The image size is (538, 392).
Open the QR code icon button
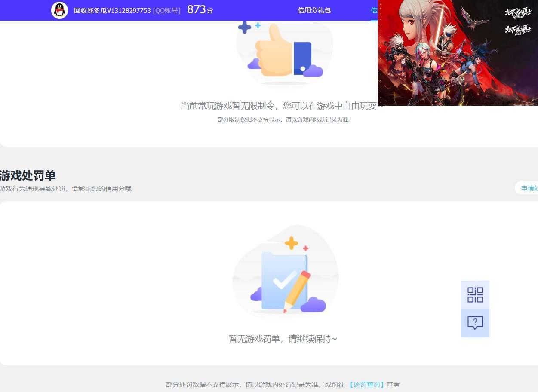pyautogui.click(x=475, y=295)
